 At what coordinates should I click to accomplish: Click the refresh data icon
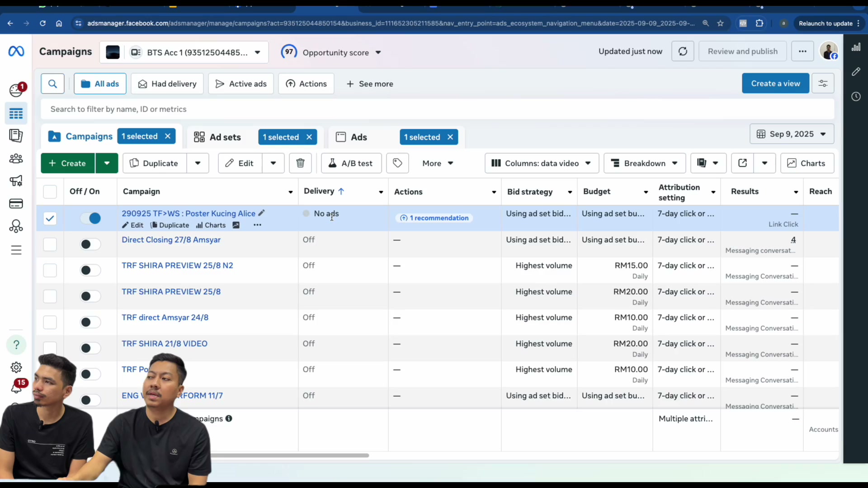tap(683, 52)
